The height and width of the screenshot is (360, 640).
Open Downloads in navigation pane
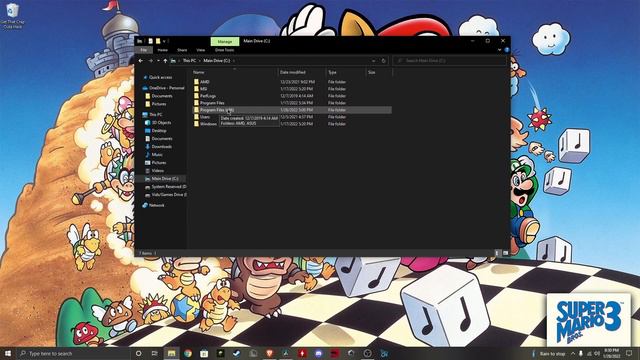(162, 147)
